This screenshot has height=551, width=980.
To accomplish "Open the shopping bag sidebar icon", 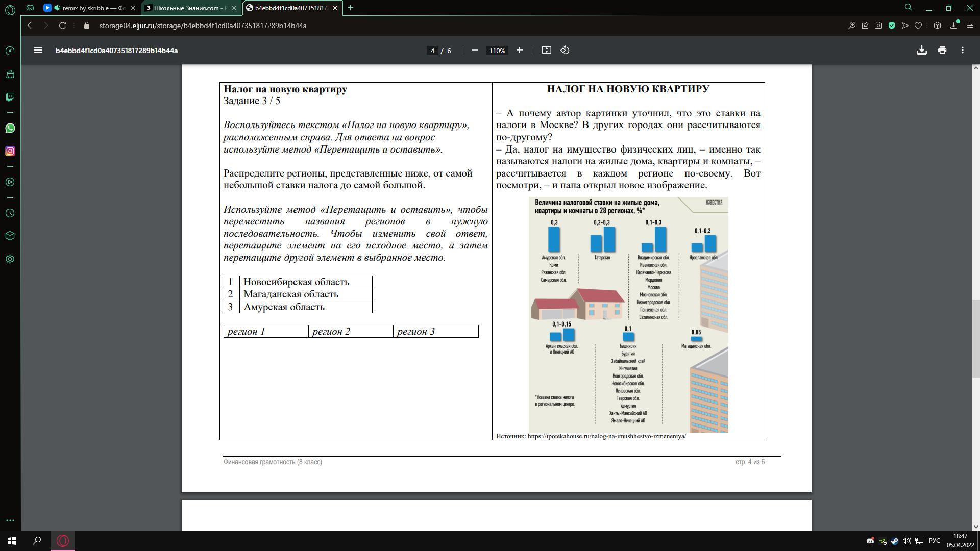I will (x=10, y=74).
